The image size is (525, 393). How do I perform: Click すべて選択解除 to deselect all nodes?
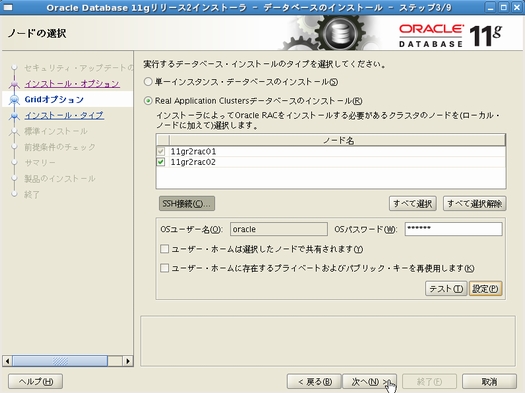[474, 204]
